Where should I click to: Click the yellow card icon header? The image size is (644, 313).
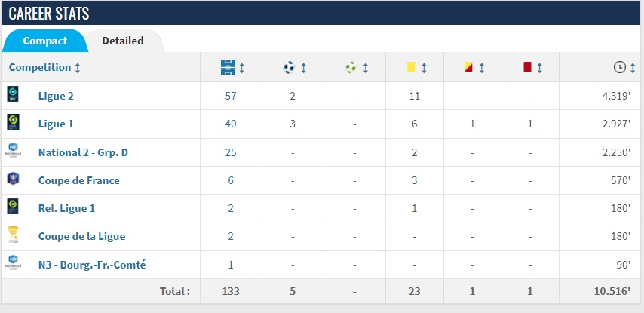(x=411, y=67)
